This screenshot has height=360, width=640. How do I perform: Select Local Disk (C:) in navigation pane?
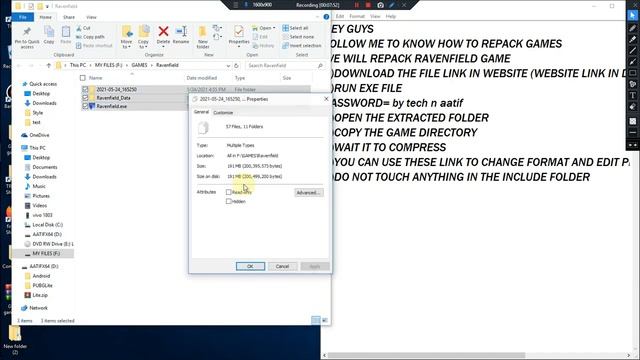coord(47,224)
